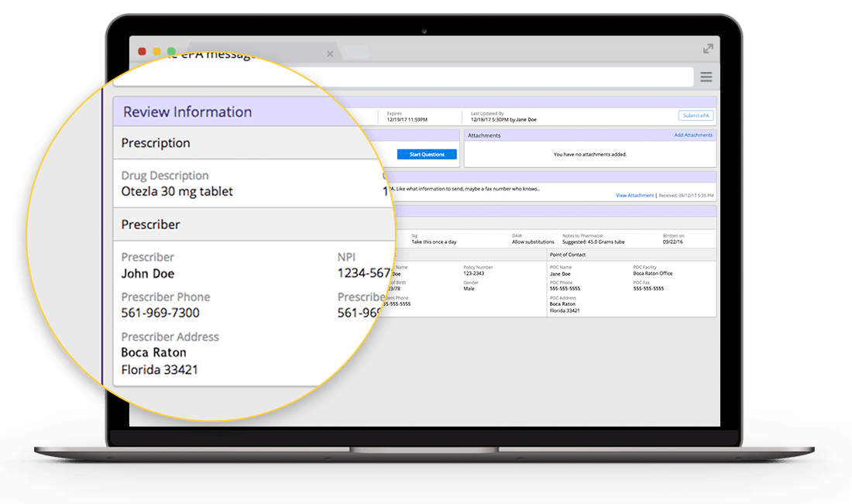852x504 pixels.
Task: Select DAW value 'Allow substitutions'
Action: tap(533, 242)
